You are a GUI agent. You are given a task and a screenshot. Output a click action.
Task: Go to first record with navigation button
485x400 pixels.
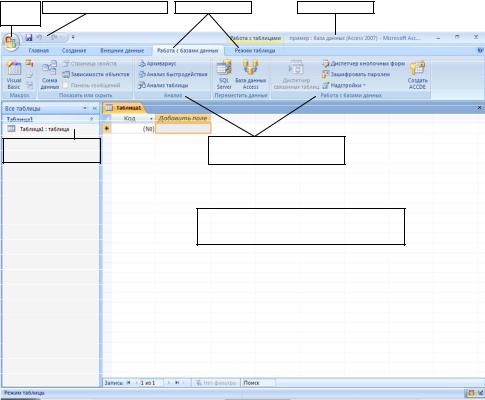click(128, 383)
